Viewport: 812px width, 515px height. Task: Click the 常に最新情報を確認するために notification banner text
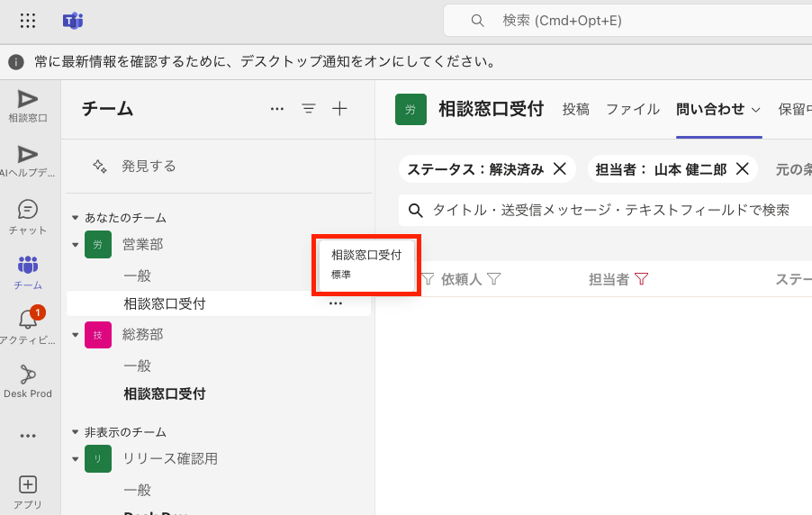point(266,62)
